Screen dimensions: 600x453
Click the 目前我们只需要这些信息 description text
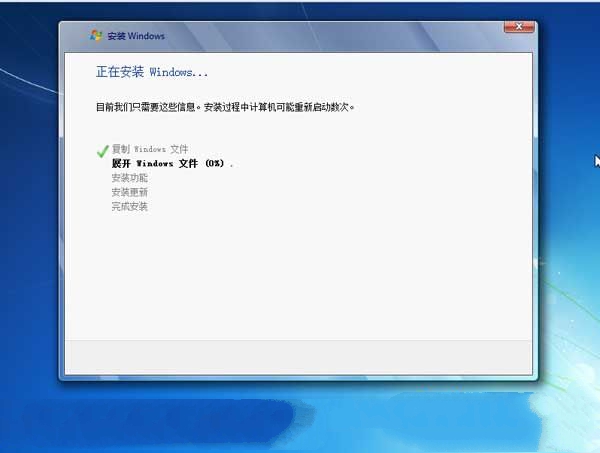coord(143,106)
